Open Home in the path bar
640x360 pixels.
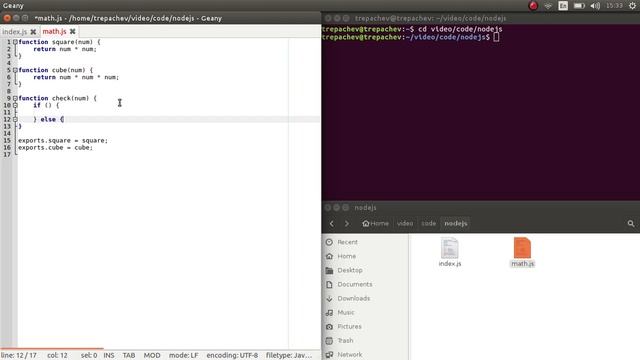[x=376, y=223]
